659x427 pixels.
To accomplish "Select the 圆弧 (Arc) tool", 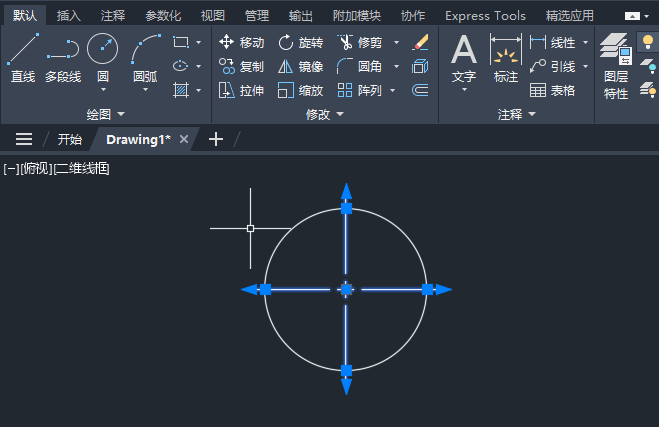I will [x=145, y=57].
